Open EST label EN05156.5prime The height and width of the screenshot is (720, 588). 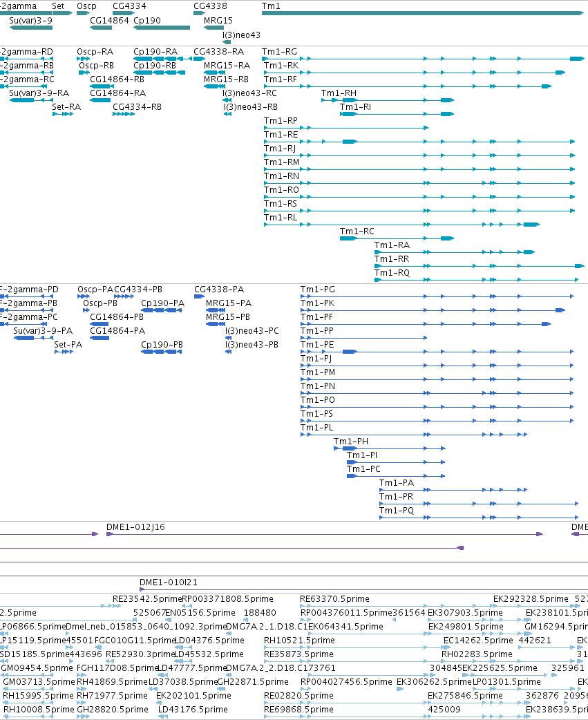(200, 612)
